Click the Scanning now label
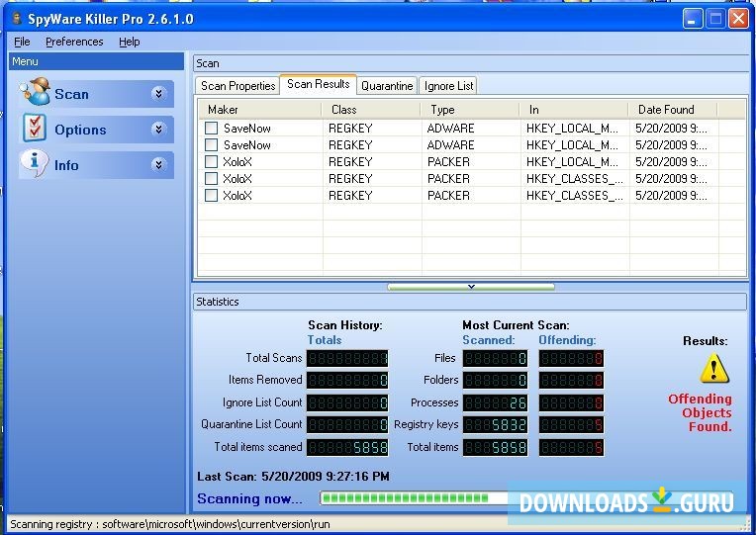756x535 pixels. click(x=249, y=498)
